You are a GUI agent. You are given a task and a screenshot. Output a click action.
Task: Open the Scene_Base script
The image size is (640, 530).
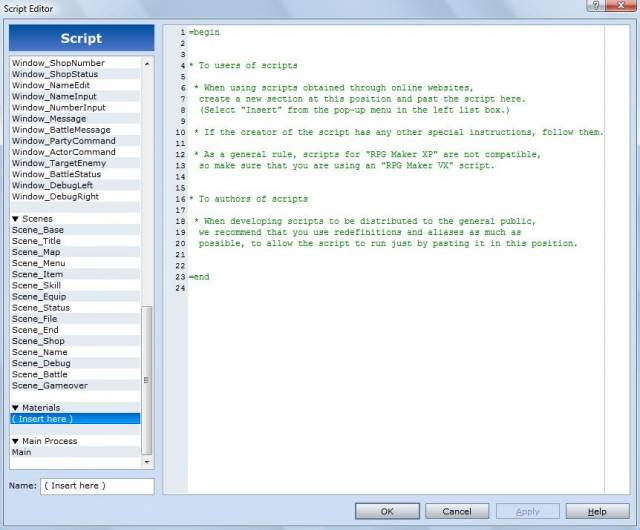pos(76,230)
